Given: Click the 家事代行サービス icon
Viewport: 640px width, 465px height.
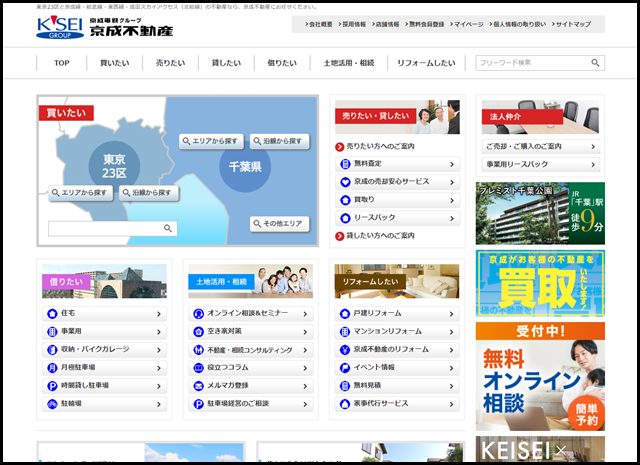Looking at the screenshot, I should (345, 404).
